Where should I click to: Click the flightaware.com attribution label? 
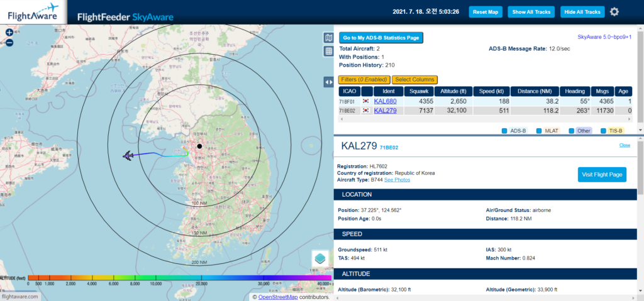(20, 297)
